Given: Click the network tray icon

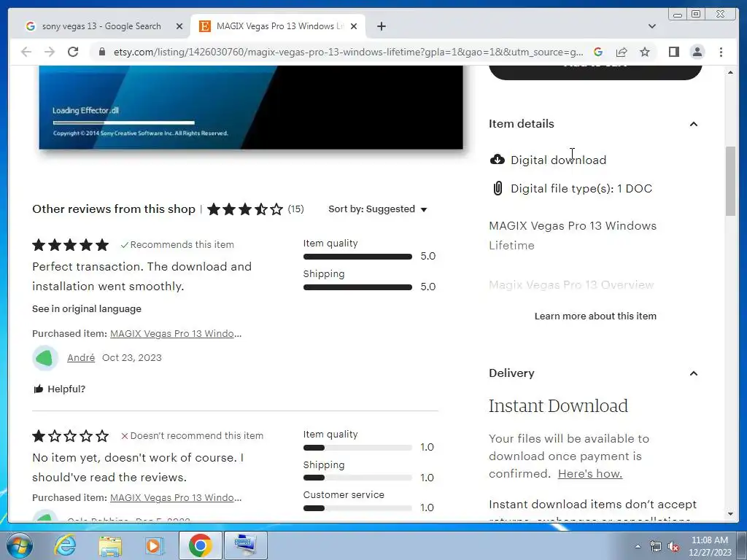Looking at the screenshot, I should tap(656, 546).
